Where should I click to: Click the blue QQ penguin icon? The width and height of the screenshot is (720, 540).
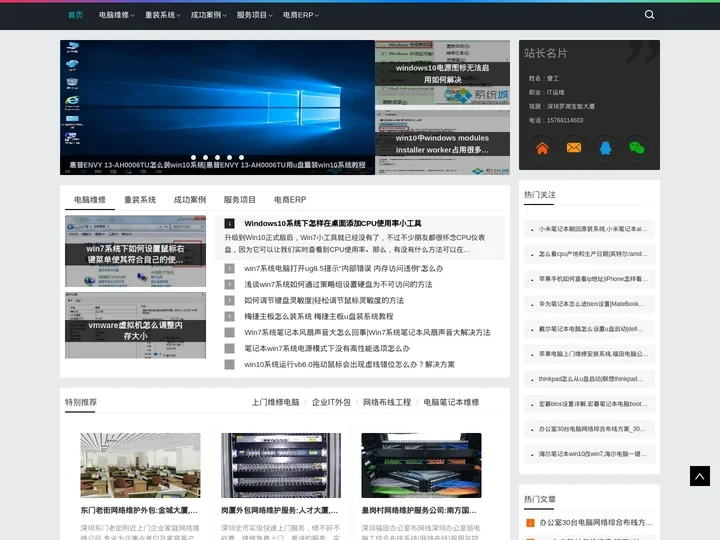[605, 148]
